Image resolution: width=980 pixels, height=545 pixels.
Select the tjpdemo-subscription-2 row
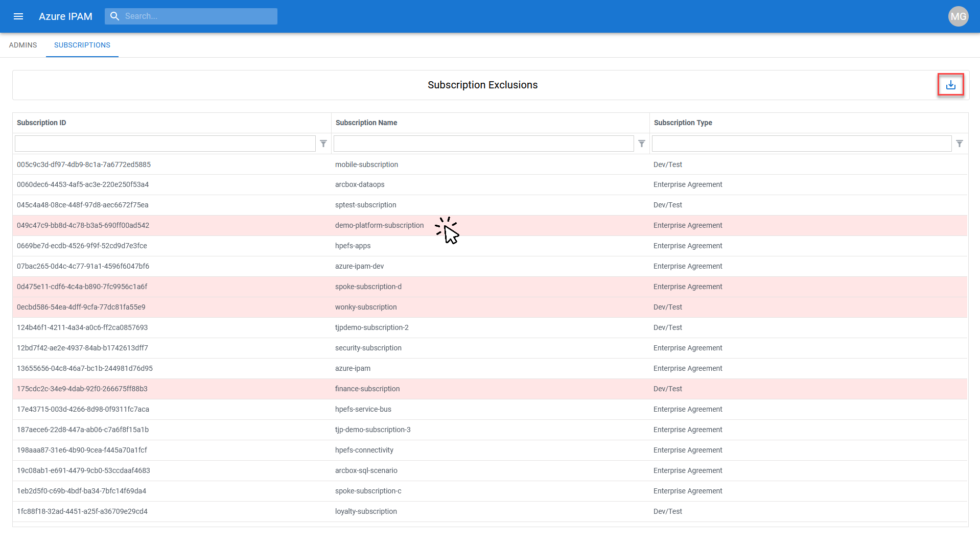pyautogui.click(x=490, y=327)
